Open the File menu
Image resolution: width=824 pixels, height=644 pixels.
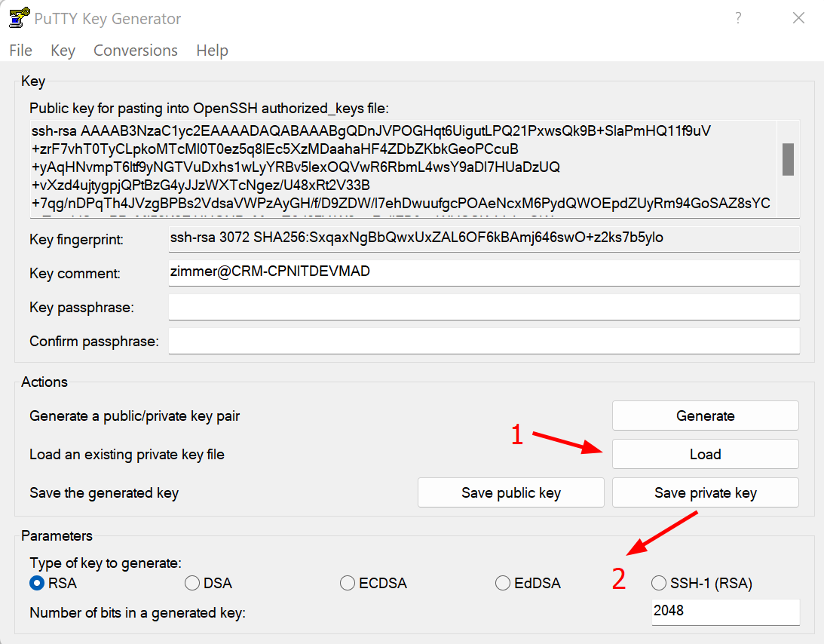tap(20, 51)
